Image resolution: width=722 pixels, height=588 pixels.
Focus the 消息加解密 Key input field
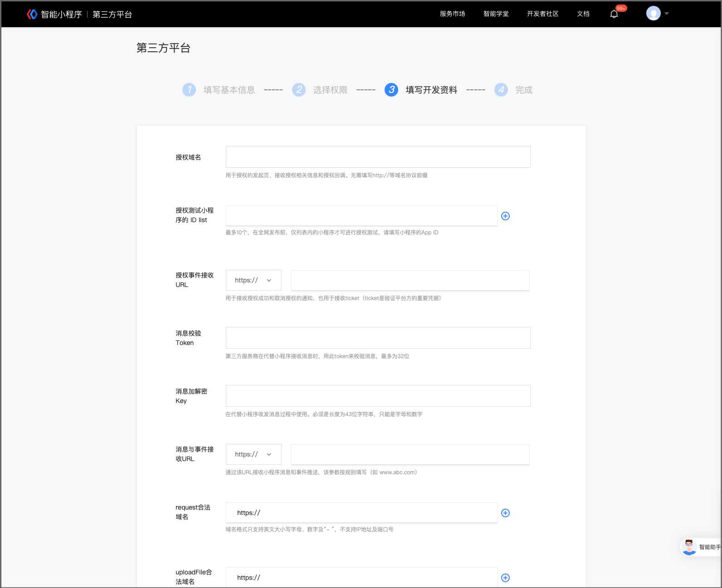pyautogui.click(x=378, y=396)
